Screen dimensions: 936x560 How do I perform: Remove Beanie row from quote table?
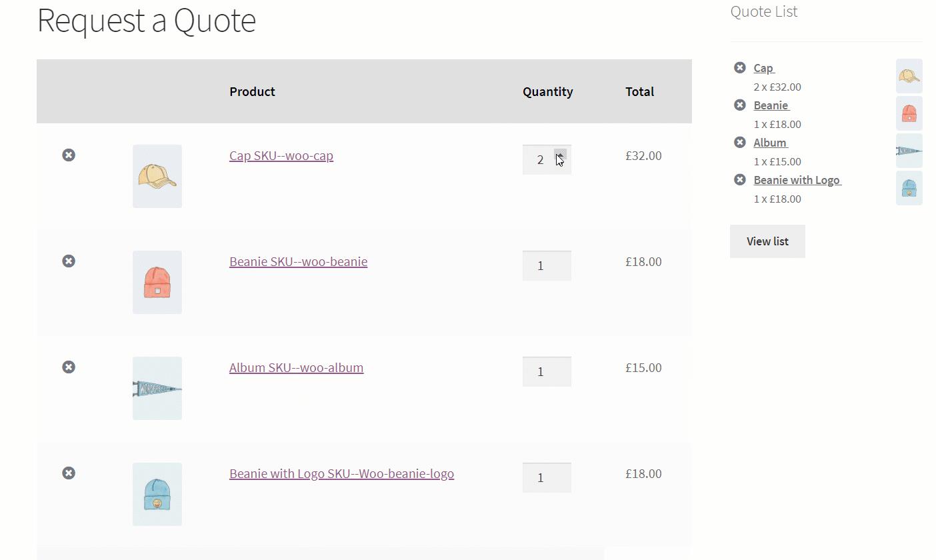(69, 261)
